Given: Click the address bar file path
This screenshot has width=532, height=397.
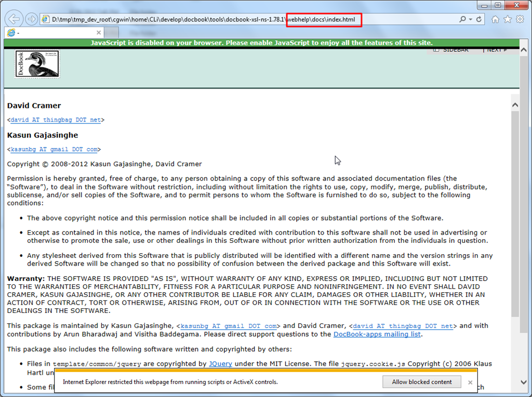Looking at the screenshot, I should click(x=203, y=19).
